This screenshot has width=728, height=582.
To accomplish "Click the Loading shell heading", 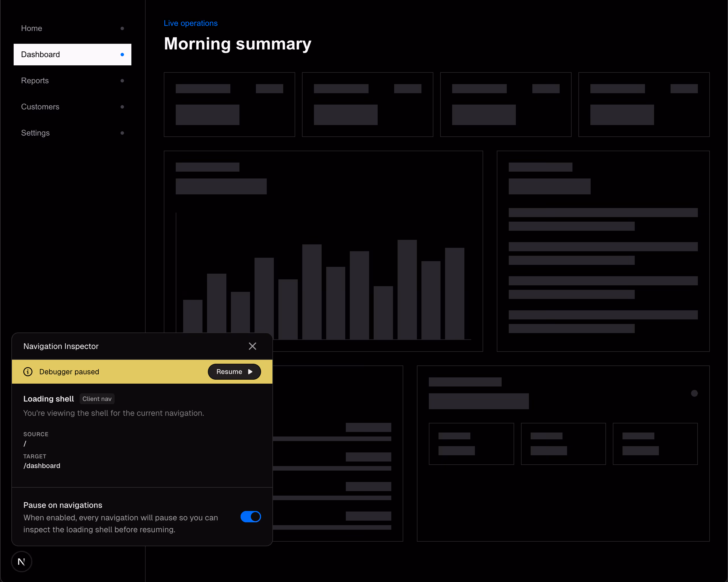I will click(x=49, y=399).
